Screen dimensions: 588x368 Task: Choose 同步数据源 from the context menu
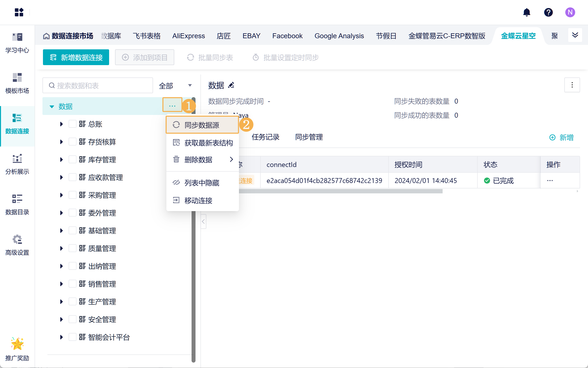(x=202, y=125)
